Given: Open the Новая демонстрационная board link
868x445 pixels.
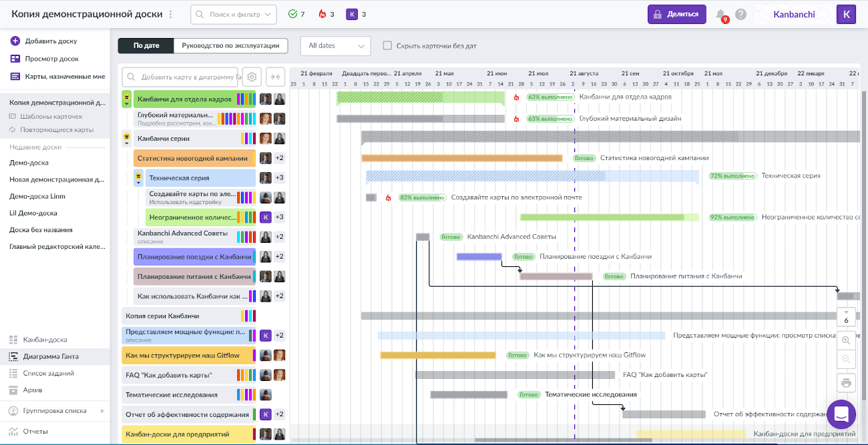Looking at the screenshot, I should [x=57, y=179].
